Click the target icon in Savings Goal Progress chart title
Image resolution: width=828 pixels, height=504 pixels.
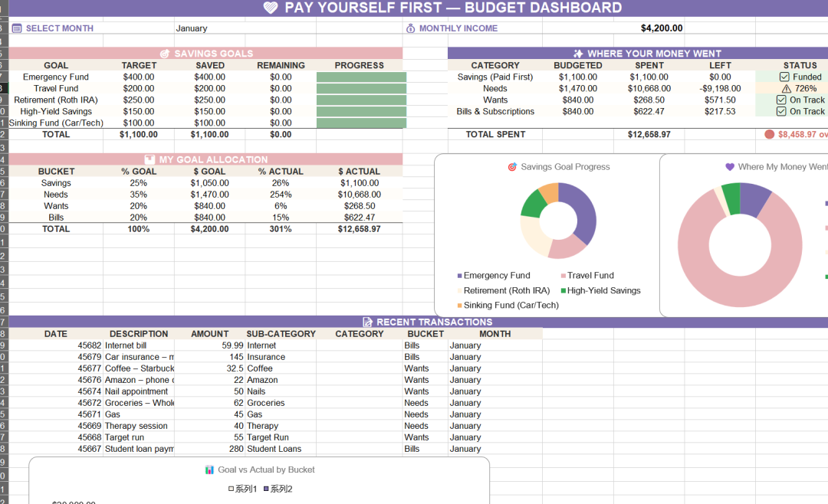(x=512, y=167)
